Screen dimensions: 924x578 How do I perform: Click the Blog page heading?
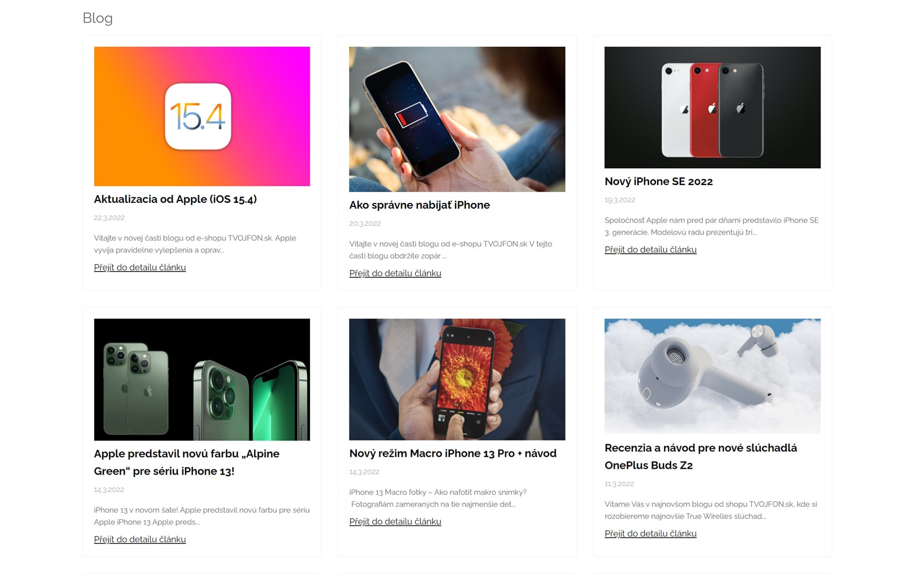click(x=98, y=18)
